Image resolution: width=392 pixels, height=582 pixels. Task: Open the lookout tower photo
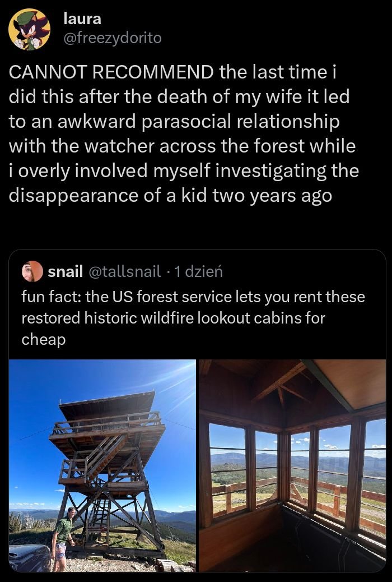tap(102, 465)
